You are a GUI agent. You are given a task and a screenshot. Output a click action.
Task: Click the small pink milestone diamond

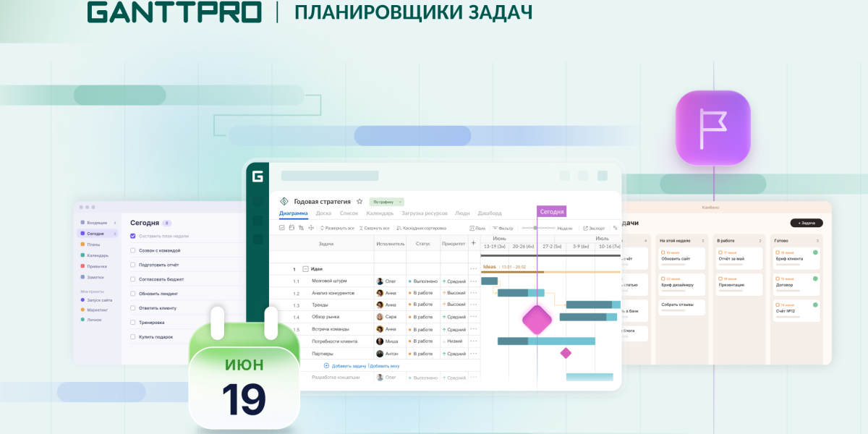coord(566,353)
